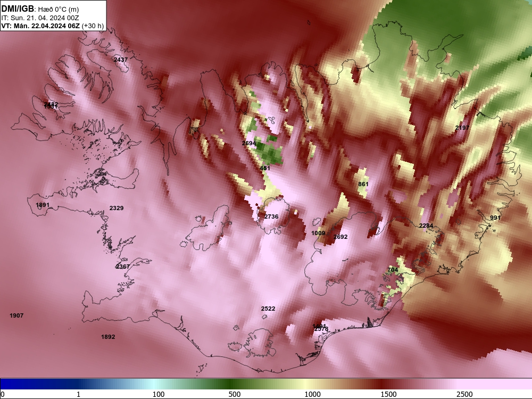Click the "100" tick label on the color scale

coord(159,394)
